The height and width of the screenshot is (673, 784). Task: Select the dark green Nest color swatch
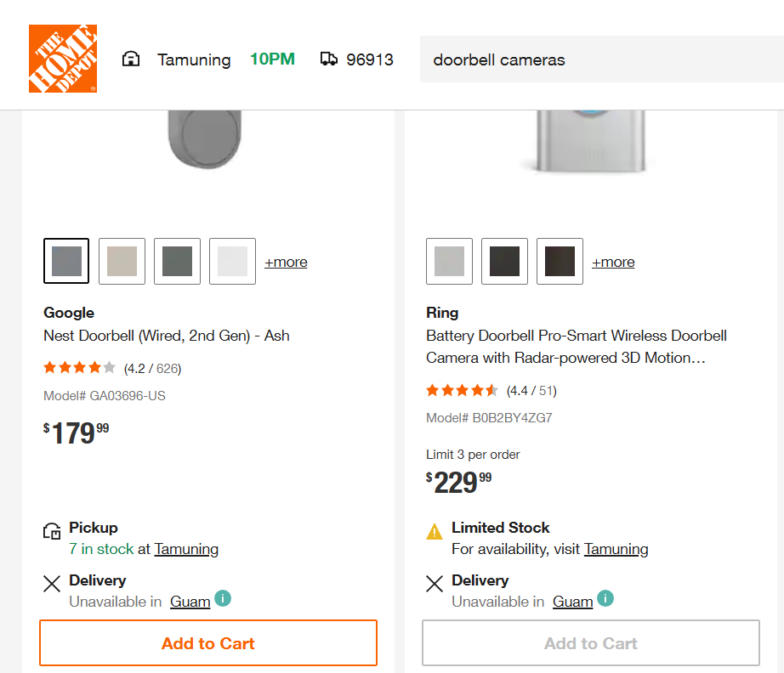pos(178,262)
